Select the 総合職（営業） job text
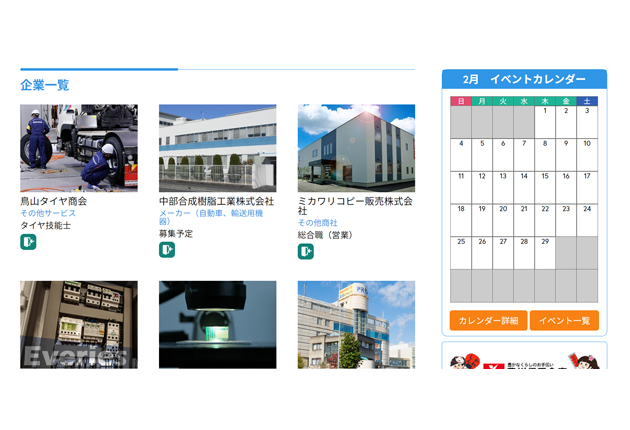Image resolution: width=630 pixels, height=430 pixels. tap(325, 235)
